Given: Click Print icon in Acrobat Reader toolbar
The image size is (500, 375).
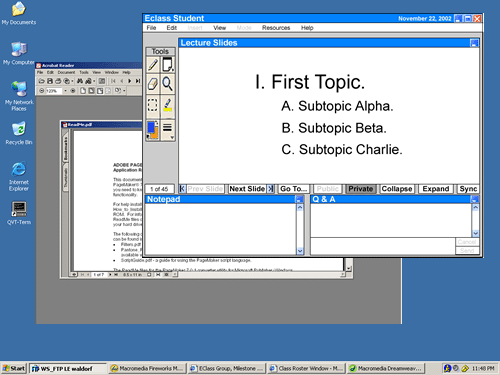Looking at the screenshot, I should [58, 81].
